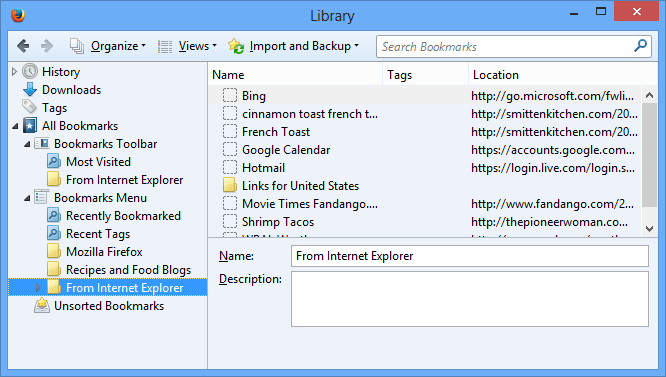Click the Bing bookmark placeholder icon

tap(230, 95)
